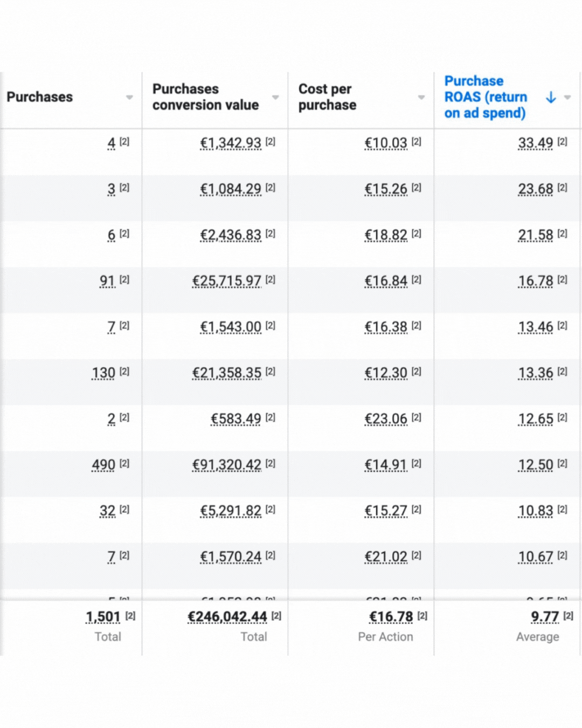582x728 pixels.
Task: Click the Purchases conversion value header text
Action: pyautogui.click(x=205, y=97)
